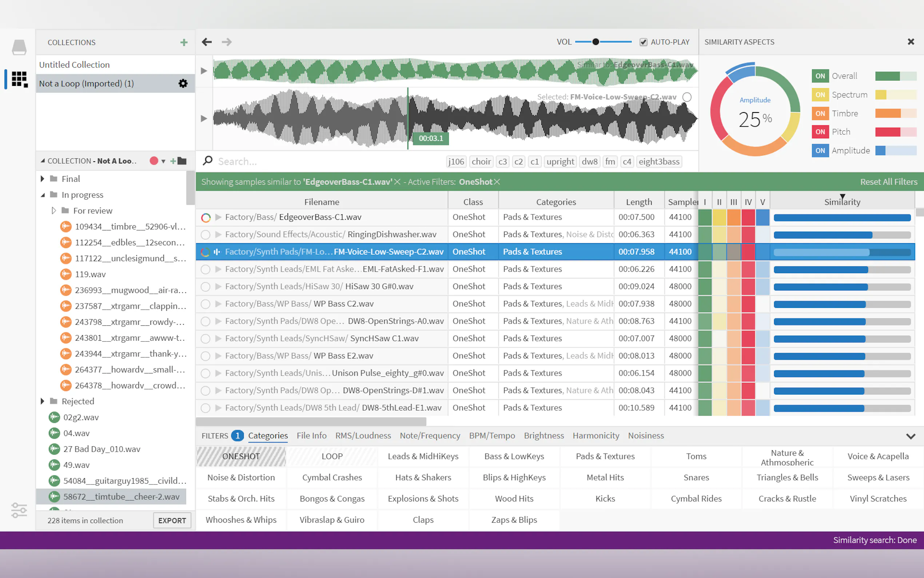Image resolution: width=924 pixels, height=578 pixels.
Task: Open the grid view sidebar icon
Action: click(19, 79)
